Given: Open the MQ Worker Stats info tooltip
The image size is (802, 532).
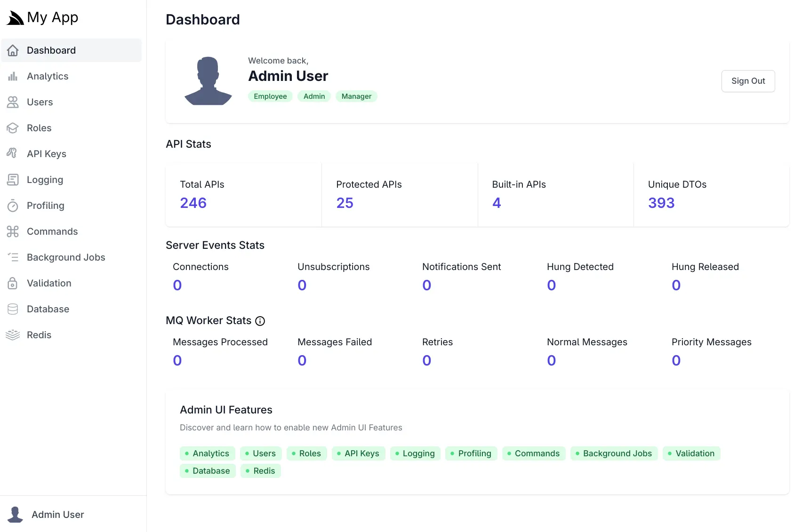Looking at the screenshot, I should [x=260, y=321].
